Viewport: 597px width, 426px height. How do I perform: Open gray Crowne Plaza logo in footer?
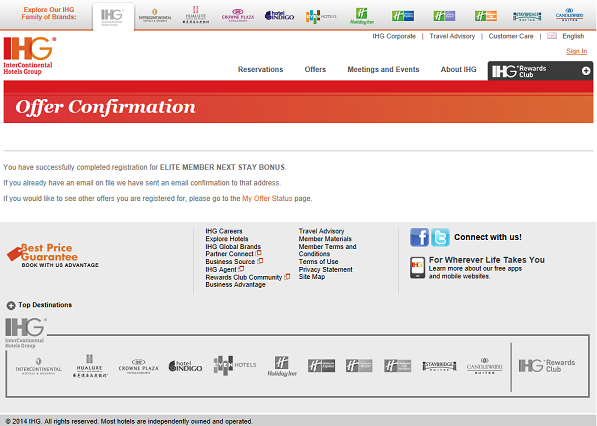[x=139, y=366]
